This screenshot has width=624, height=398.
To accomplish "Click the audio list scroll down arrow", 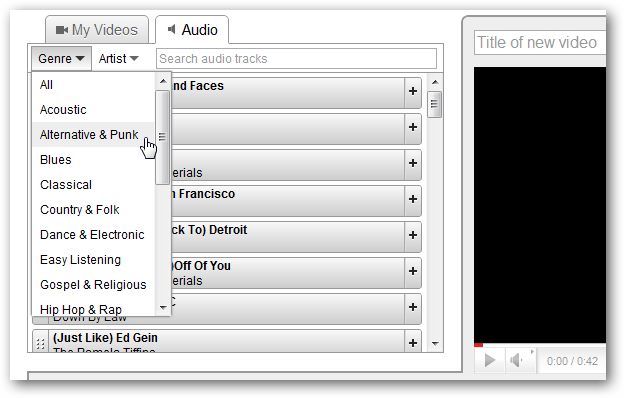I will (435, 343).
